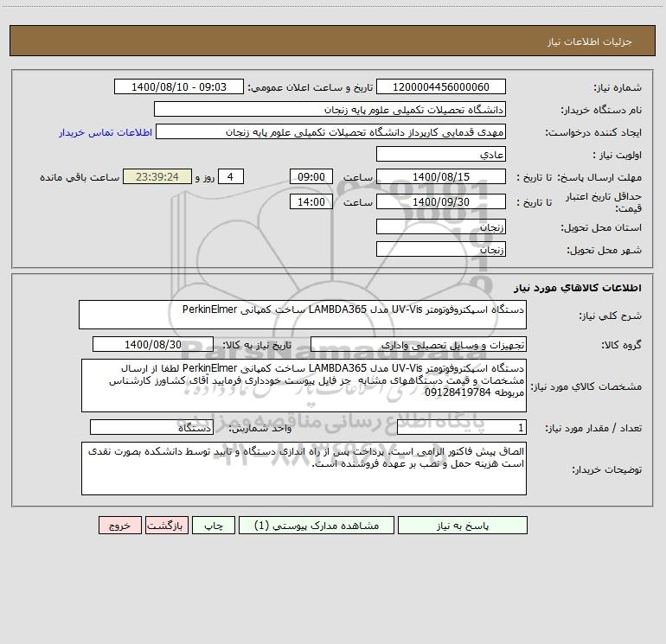
Task: Click the label 'استان محل تحویل:'
Action: pos(601,227)
